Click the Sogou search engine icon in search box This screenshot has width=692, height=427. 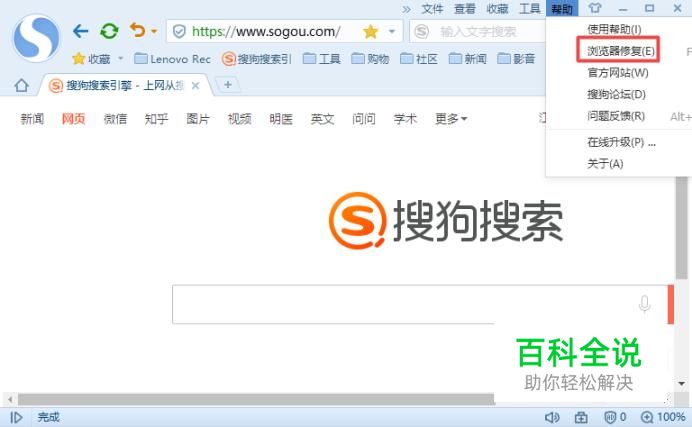pos(421,31)
